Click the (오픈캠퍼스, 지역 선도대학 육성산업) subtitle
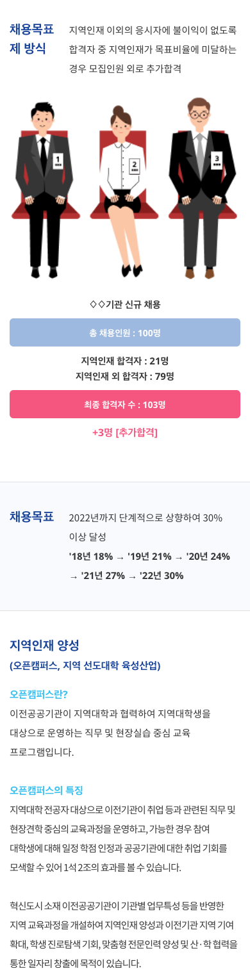 tap(85, 666)
